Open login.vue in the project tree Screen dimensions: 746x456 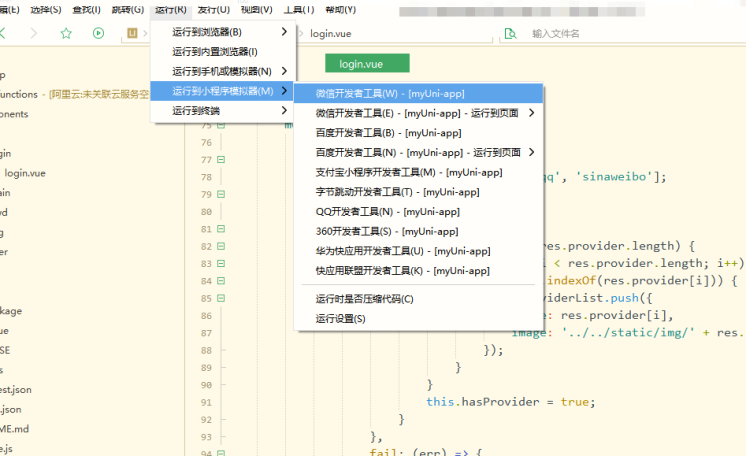click(25, 173)
